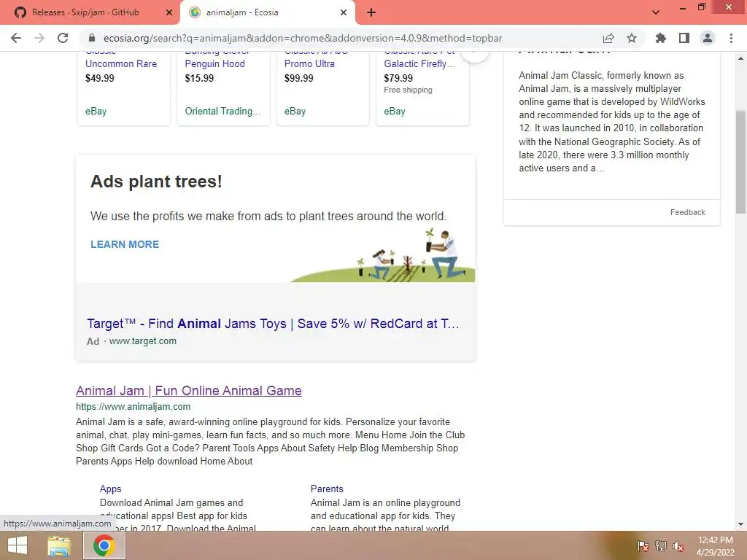This screenshot has height=560, width=747.
Task: Click the scrollbar up arrow
Action: click(741, 58)
